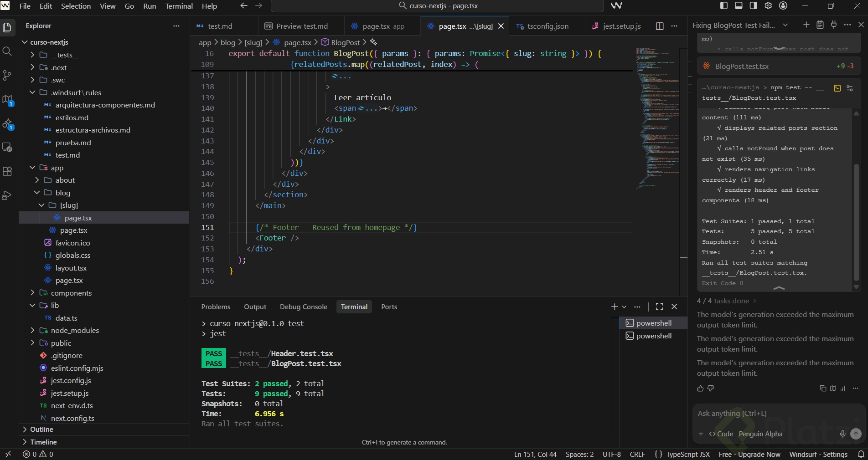
Task: Toggle the primary side bar
Action: point(724,6)
